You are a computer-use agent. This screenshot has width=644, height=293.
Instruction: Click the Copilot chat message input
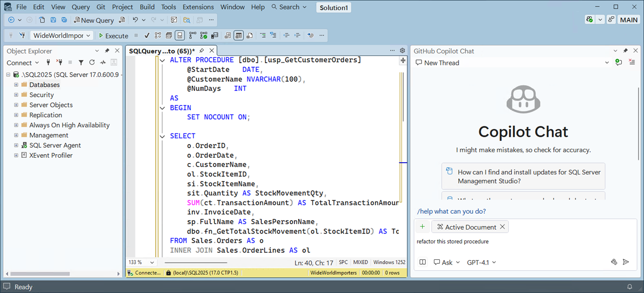525,242
